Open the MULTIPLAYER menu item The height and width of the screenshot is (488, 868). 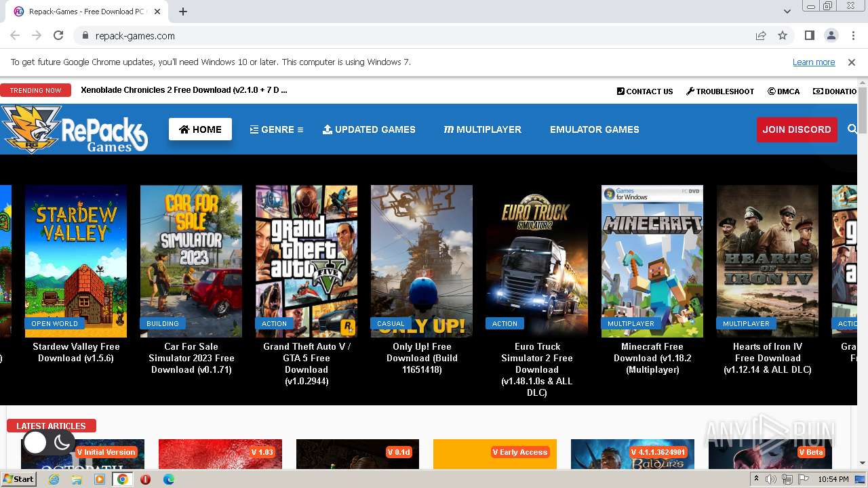click(x=482, y=129)
